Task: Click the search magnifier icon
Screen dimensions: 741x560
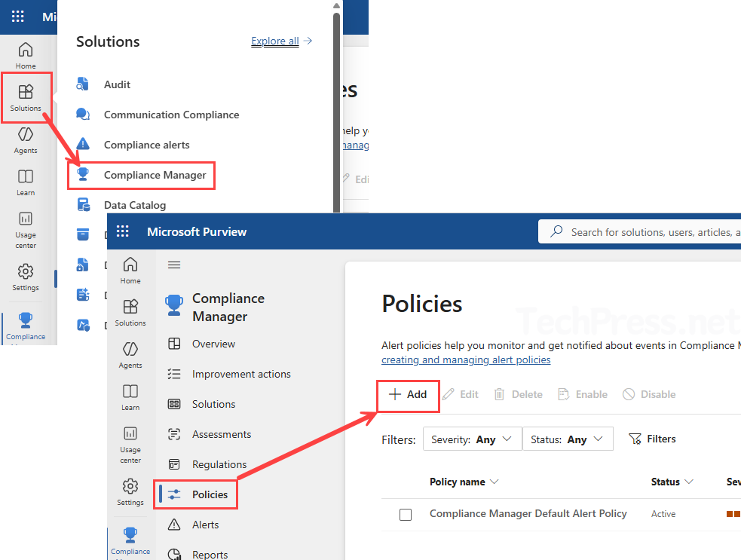Action: click(557, 231)
